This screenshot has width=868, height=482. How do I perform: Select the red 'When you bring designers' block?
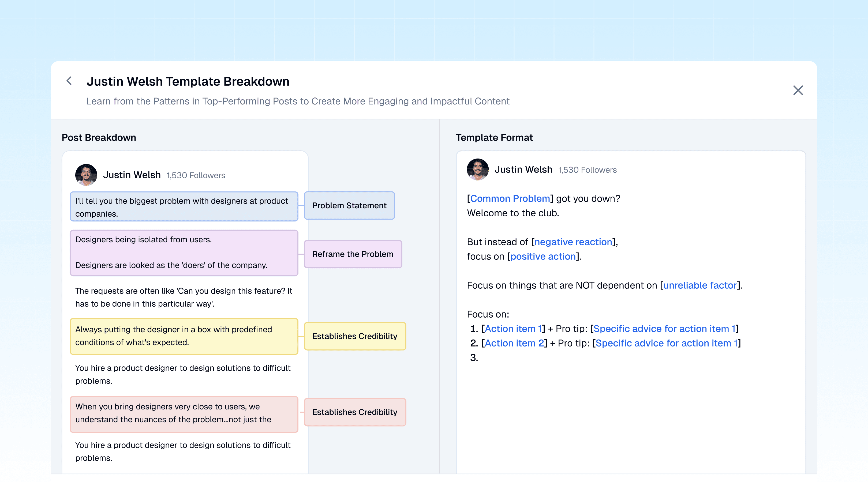(184, 414)
